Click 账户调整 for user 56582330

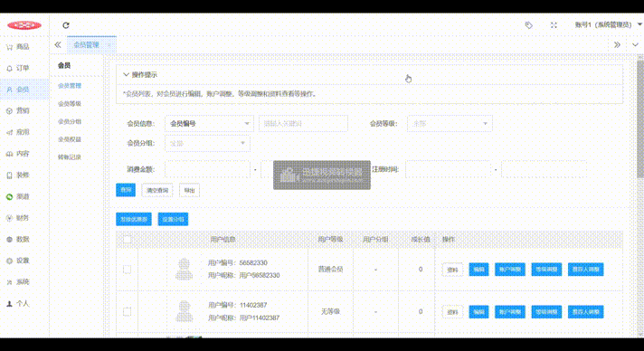click(x=510, y=270)
